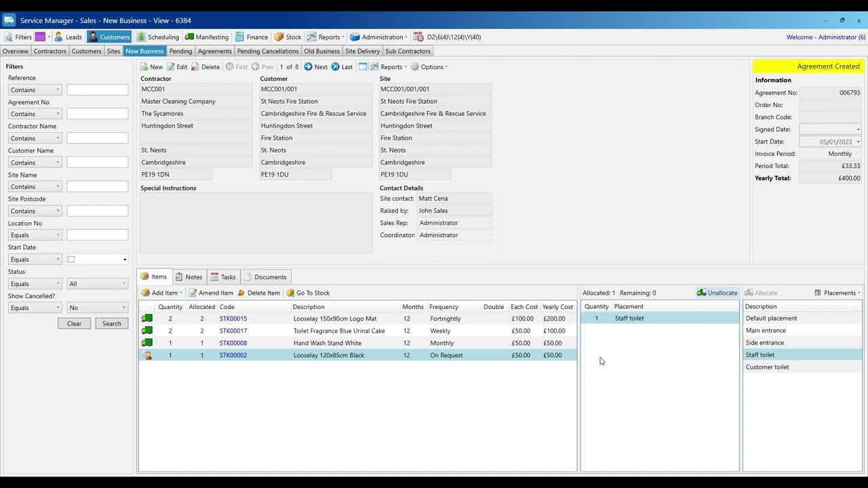Switch to the Pending Cancellations tab
The width and height of the screenshot is (868, 488).
click(x=268, y=51)
